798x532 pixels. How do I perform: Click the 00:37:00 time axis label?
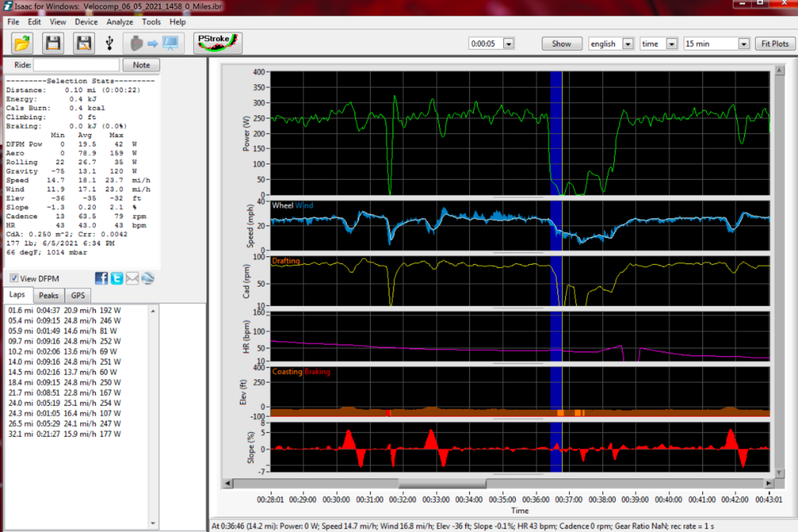click(569, 499)
